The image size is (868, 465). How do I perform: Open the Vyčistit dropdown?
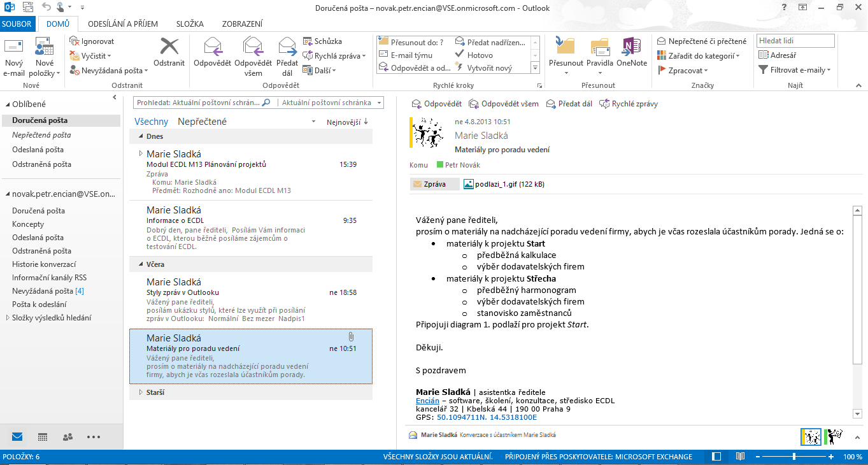click(x=90, y=56)
